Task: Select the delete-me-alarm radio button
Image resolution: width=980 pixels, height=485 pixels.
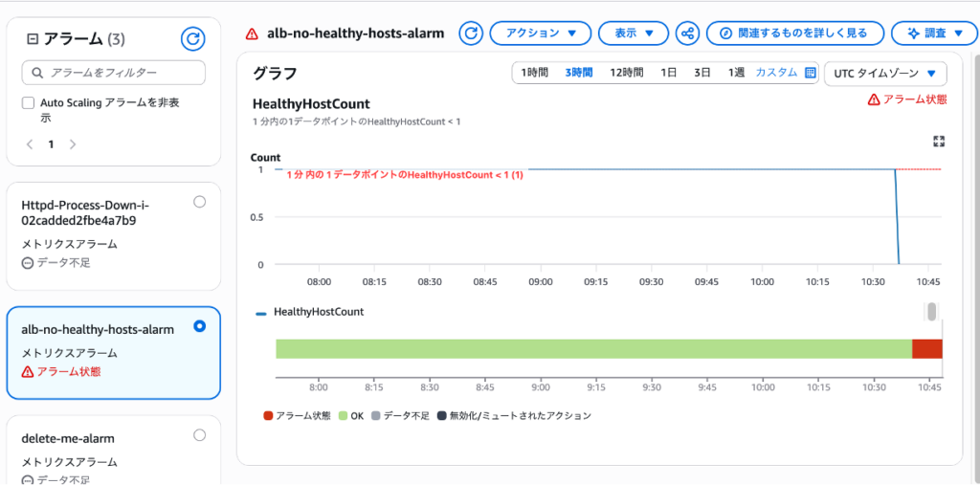Action: point(199,435)
